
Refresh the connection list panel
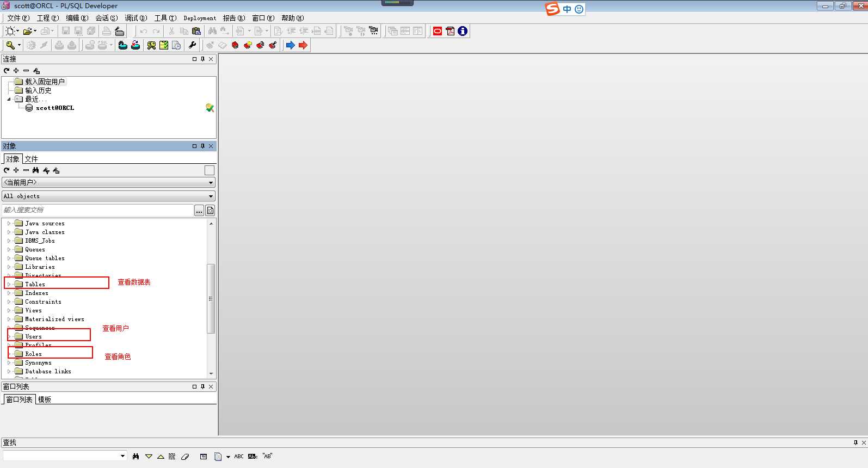(x=7, y=71)
